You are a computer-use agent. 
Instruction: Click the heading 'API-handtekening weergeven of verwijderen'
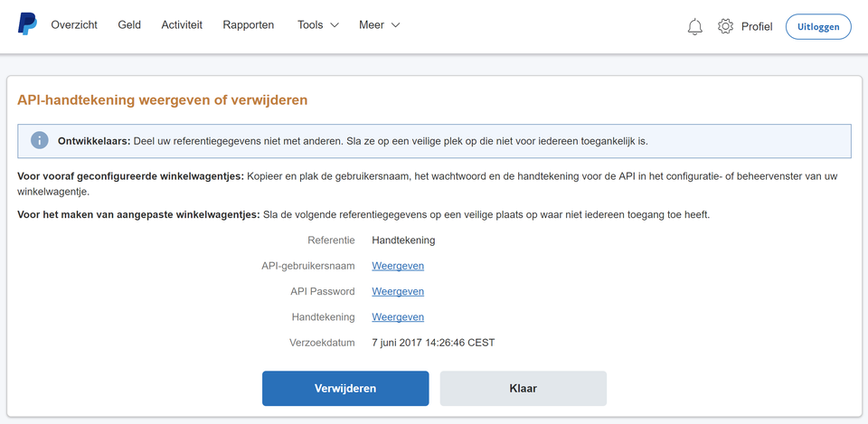162,100
